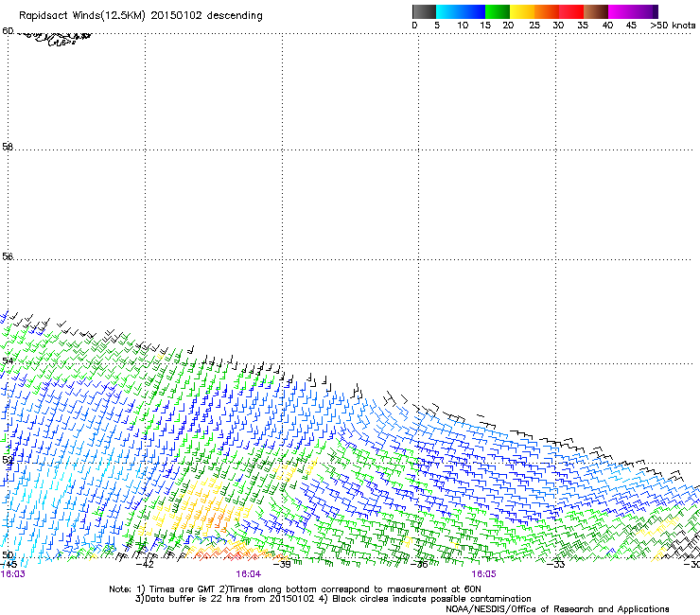700x615 pixels.
Task: Click the blue 10-15 knots legend swatch
Action: [473, 11]
